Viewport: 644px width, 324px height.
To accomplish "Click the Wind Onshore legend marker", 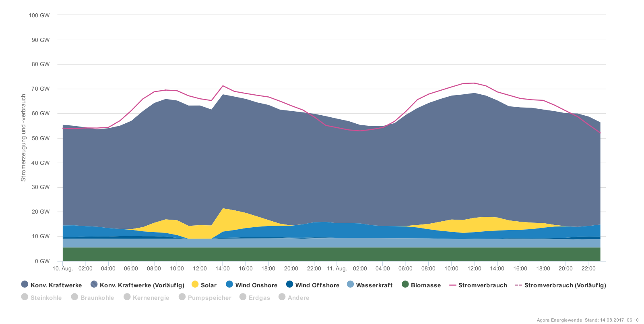I will click(x=229, y=285).
